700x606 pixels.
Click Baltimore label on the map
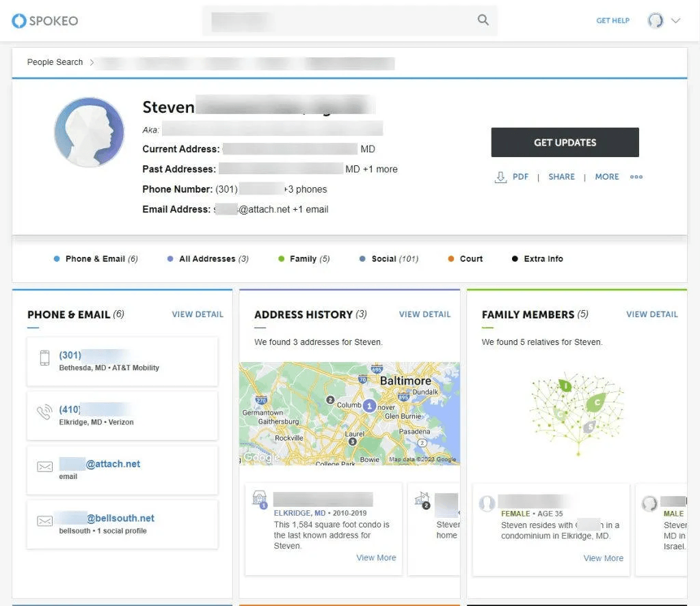pos(405,381)
